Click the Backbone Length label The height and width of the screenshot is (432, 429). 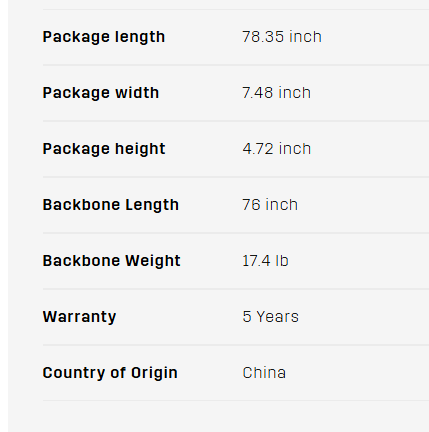click(x=111, y=205)
